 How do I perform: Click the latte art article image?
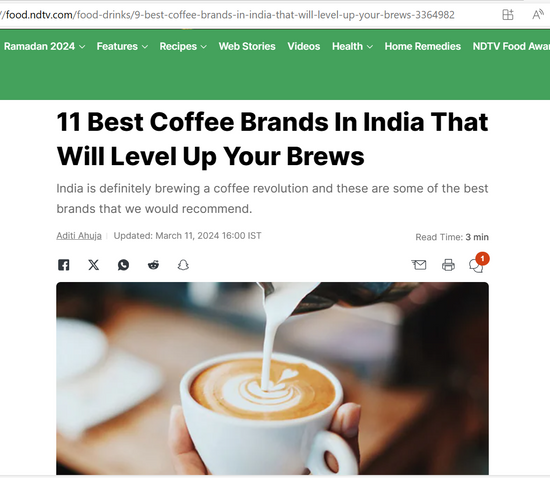coord(272,378)
